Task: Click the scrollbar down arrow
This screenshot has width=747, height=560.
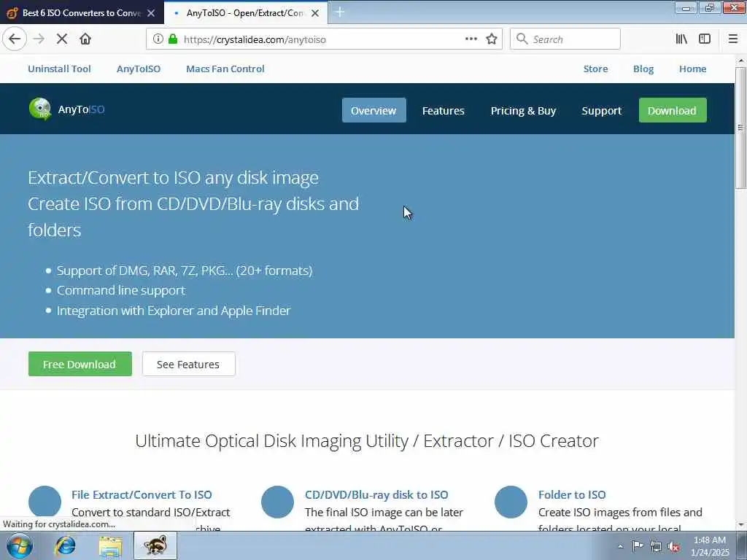Action: (741, 525)
